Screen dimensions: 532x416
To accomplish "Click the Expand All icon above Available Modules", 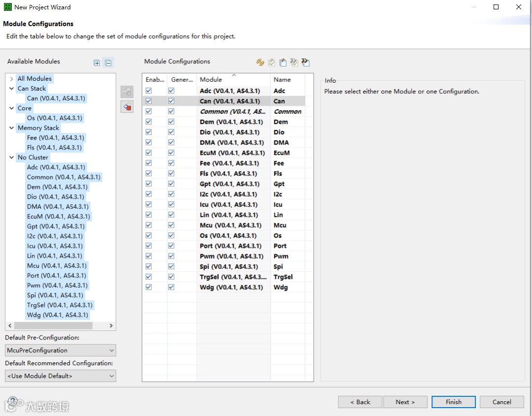I will (97, 63).
